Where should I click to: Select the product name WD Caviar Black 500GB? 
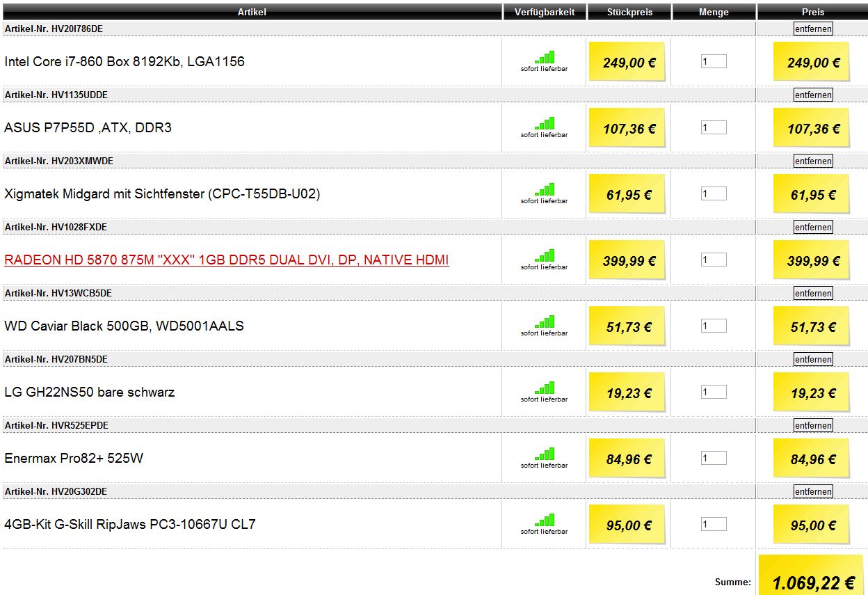124,326
